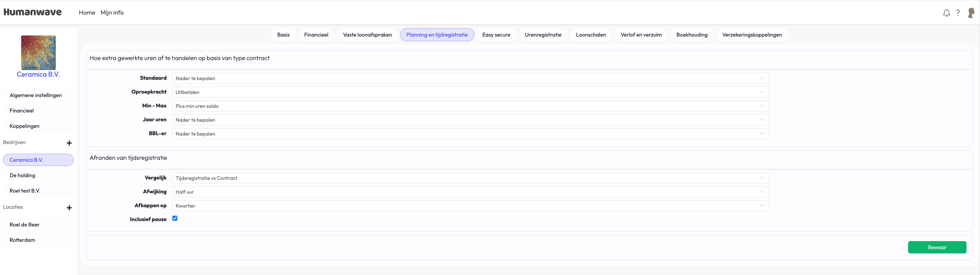Viewport: 980px width, 275px height.
Task: Click the help question mark icon
Action: 958,13
